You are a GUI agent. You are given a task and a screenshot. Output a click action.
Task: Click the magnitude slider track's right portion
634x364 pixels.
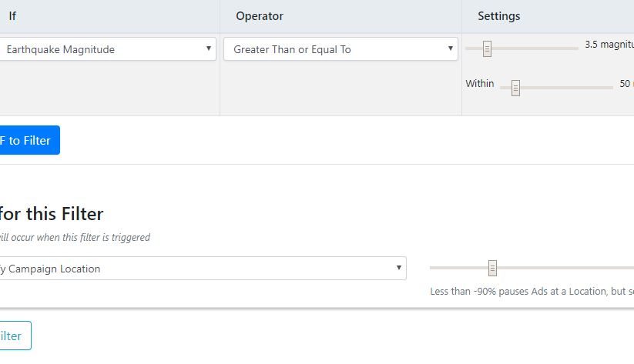(547, 48)
